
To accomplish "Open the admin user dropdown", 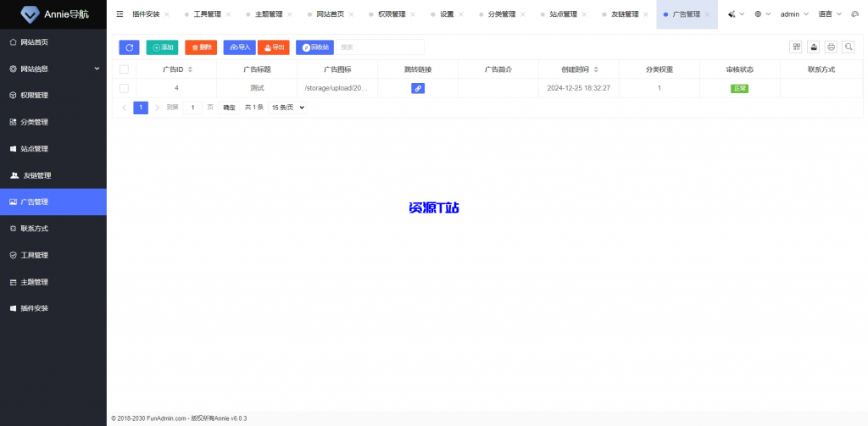I will pyautogui.click(x=794, y=14).
